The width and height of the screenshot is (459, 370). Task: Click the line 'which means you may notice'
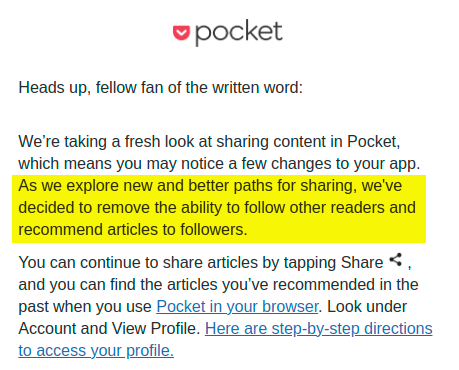pos(219,163)
